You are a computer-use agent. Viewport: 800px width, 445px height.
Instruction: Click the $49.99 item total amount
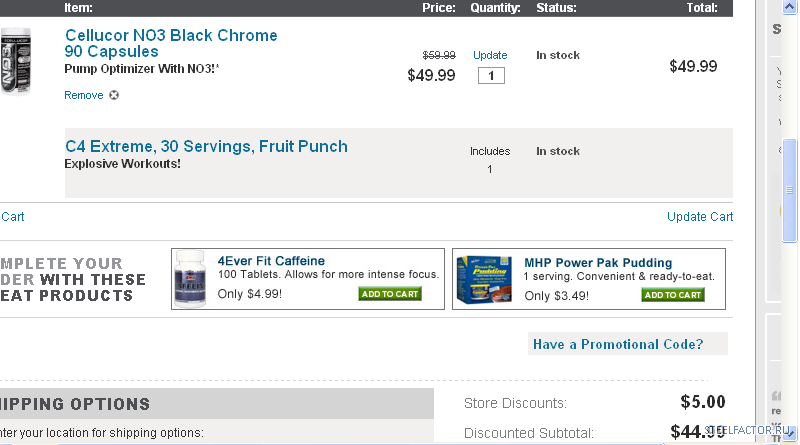(693, 67)
